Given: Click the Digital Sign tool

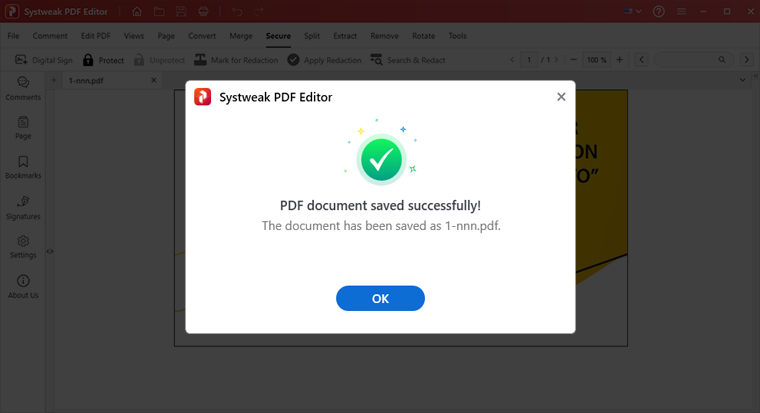Looking at the screenshot, I should (44, 60).
